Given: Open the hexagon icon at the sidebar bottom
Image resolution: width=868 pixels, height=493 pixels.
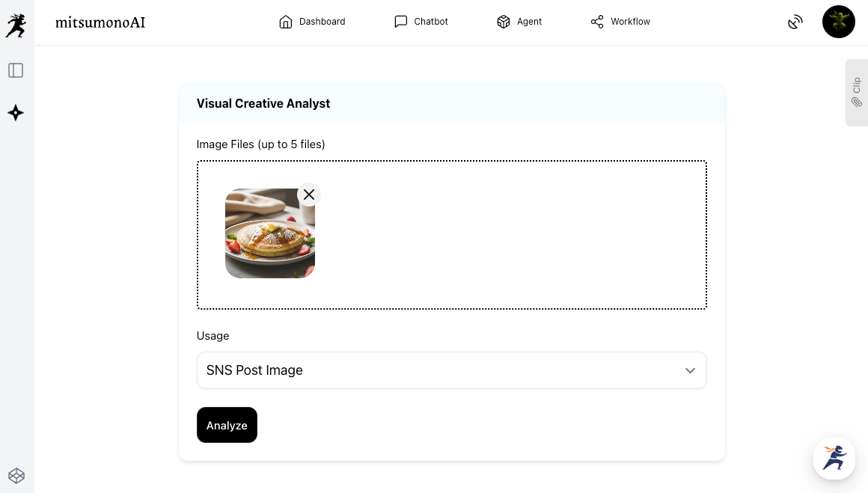Looking at the screenshot, I should pyautogui.click(x=16, y=475).
